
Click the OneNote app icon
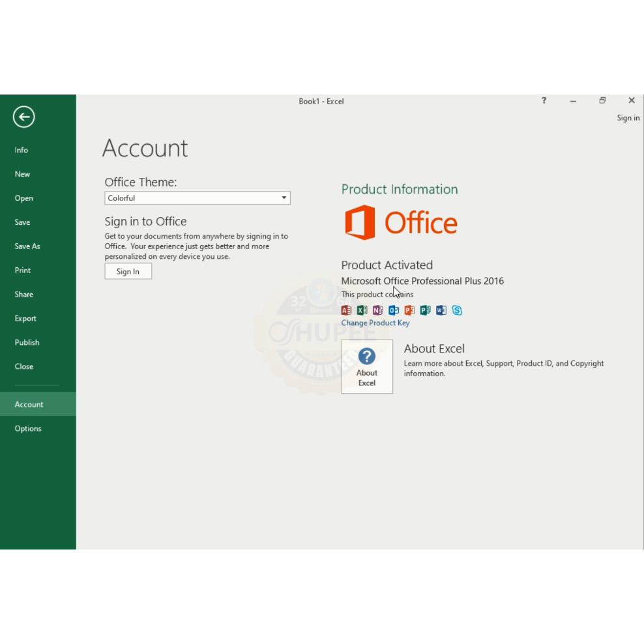point(378,310)
